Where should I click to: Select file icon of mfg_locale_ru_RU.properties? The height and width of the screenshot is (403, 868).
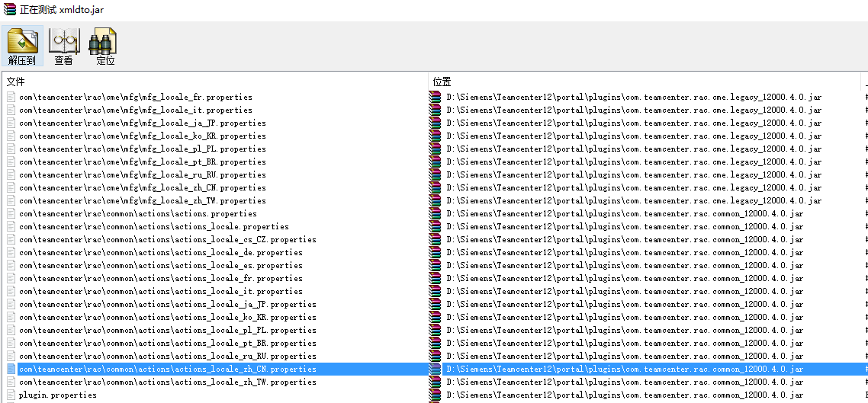pyautogui.click(x=11, y=174)
